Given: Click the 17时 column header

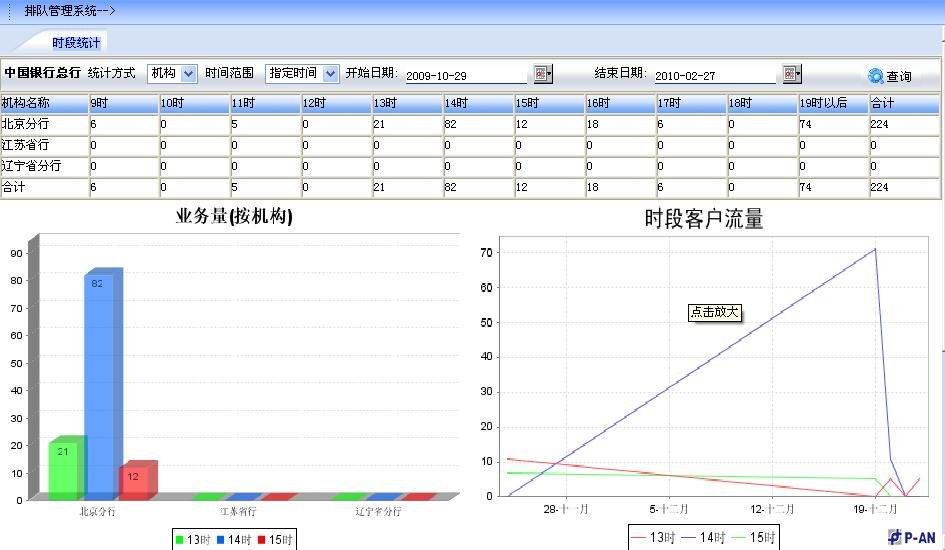Looking at the screenshot, I should pyautogui.click(x=692, y=103).
